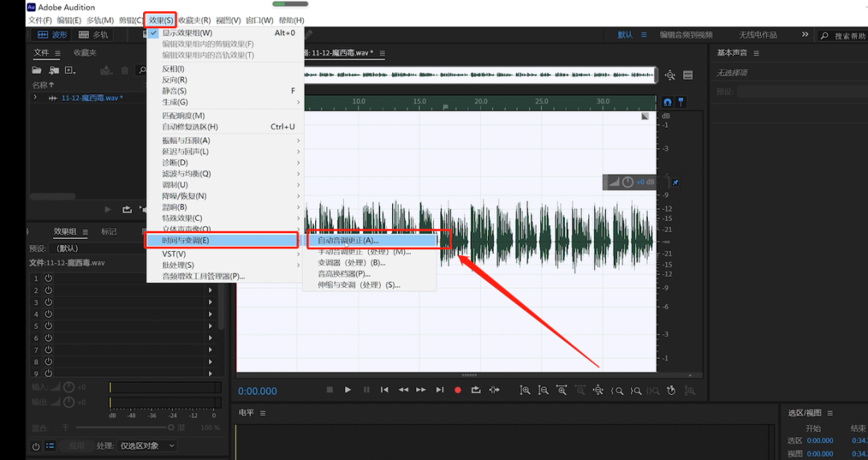This screenshot has width=868, height=460.
Task: Choose the 编辑音频到视频 workspace
Action: 686,35
